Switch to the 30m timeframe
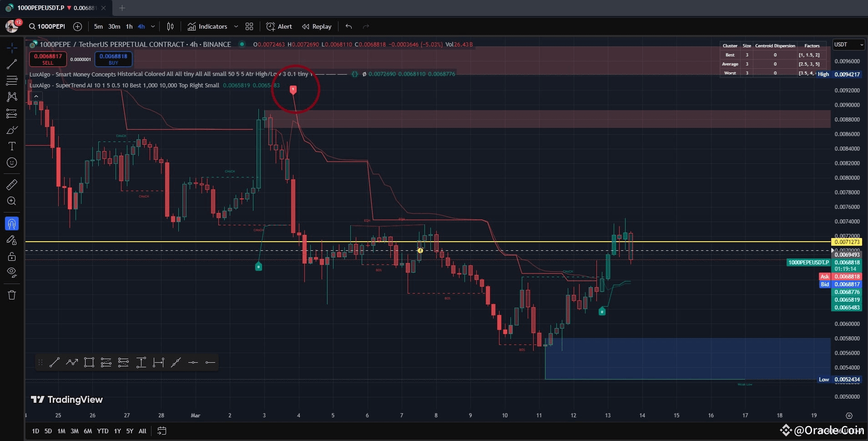 point(114,26)
